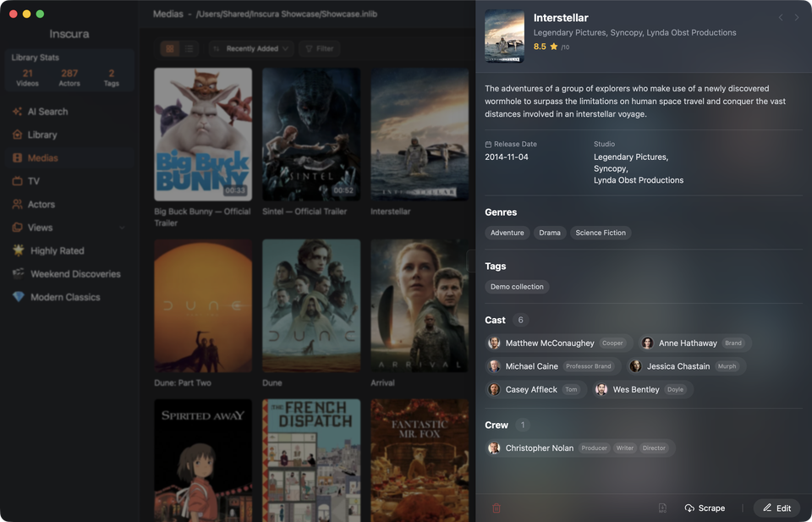812x522 pixels.
Task: Select the Science Fiction genre chip
Action: [x=601, y=233]
